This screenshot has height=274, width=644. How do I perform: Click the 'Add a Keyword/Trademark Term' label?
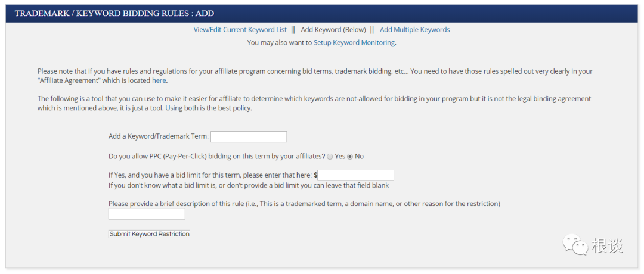tap(158, 137)
